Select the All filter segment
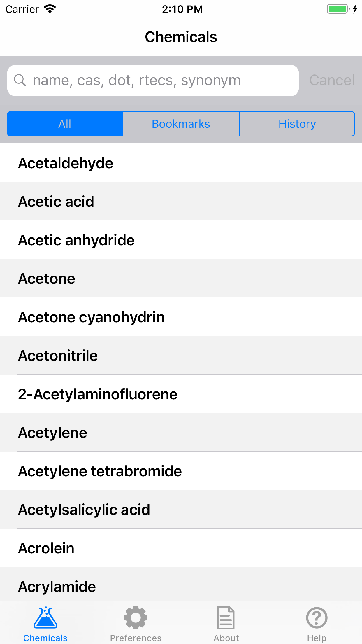 click(65, 124)
